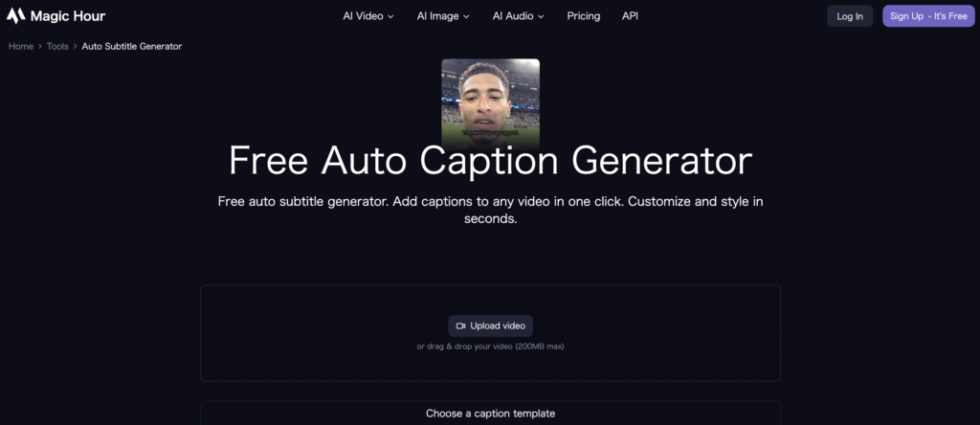Viewport: 980px width, 425px height.
Task: Open the AI Video dropdown menu
Action: (368, 16)
